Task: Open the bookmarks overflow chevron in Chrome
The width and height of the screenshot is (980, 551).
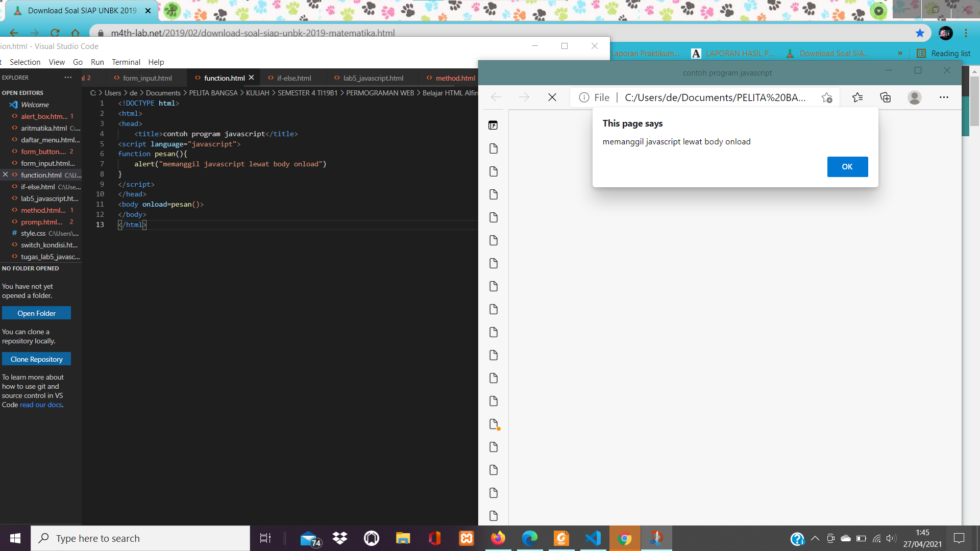Action: [x=900, y=53]
